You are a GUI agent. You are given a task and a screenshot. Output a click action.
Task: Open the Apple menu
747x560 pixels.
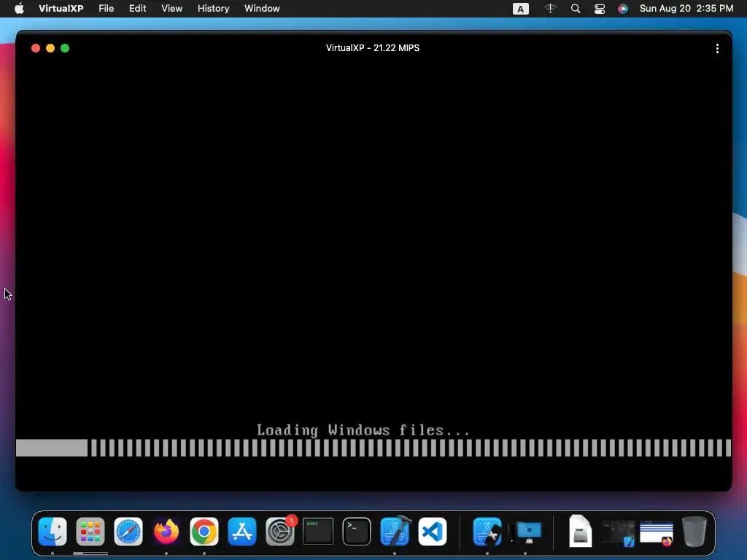point(19,9)
